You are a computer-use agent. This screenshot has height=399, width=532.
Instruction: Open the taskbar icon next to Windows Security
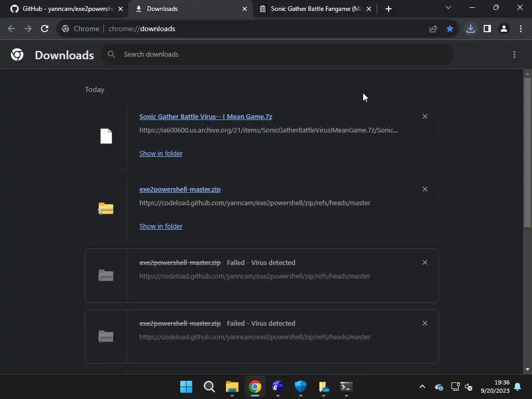pyautogui.click(x=324, y=387)
